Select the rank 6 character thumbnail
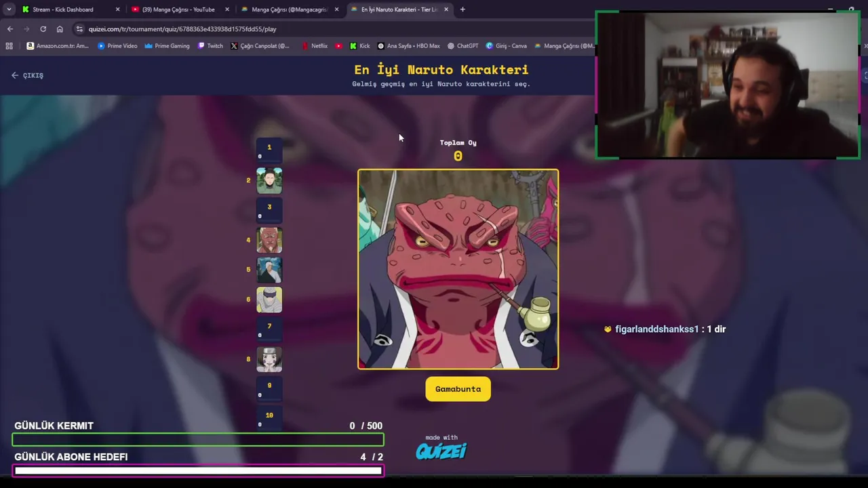 coord(269,300)
